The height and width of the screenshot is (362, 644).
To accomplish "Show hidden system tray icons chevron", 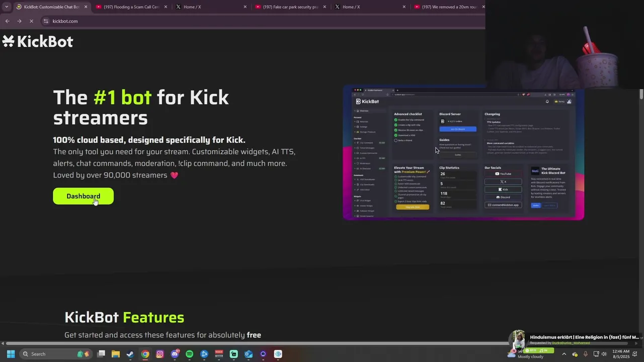I will tap(563, 354).
